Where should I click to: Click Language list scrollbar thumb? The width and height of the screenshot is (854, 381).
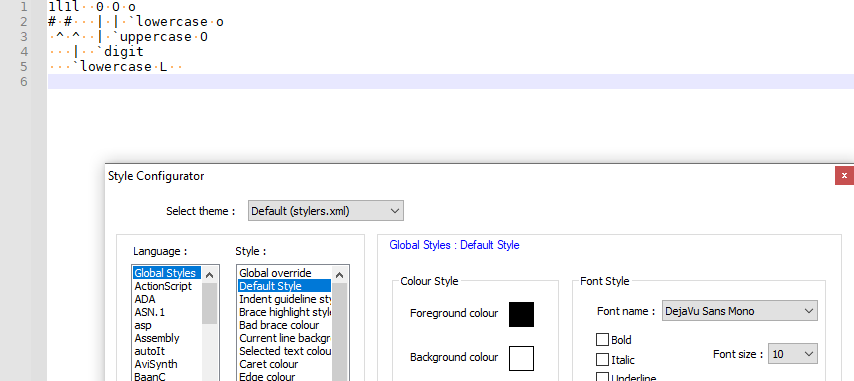[x=210, y=303]
